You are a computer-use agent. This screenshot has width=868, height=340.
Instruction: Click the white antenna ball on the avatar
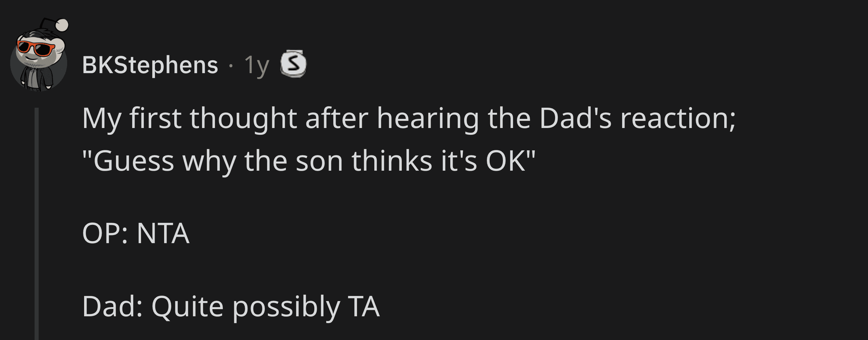click(62, 25)
